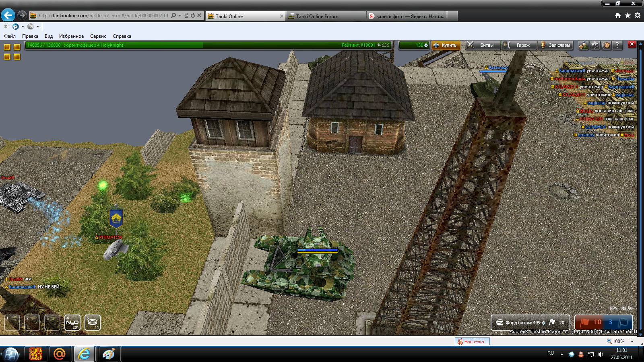Click the address bar search magnifier

coord(173,16)
